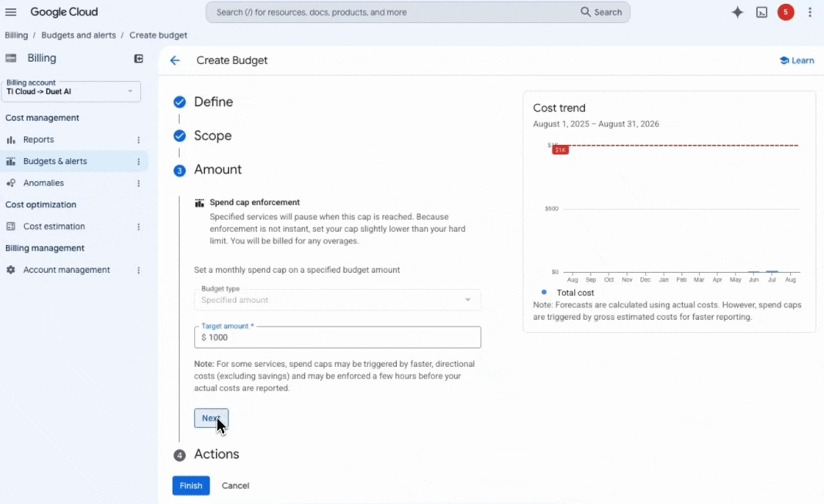Click the Cost trend heading
The image size is (824, 504).
pos(559,108)
